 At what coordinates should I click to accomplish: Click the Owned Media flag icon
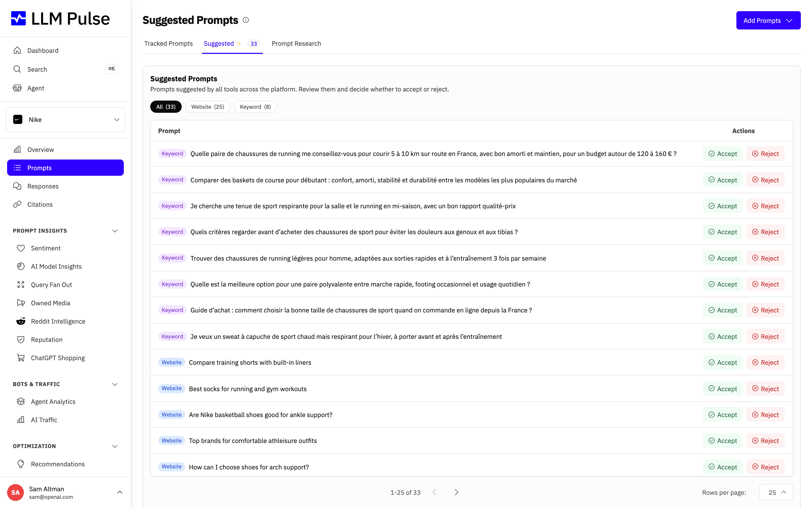click(21, 303)
